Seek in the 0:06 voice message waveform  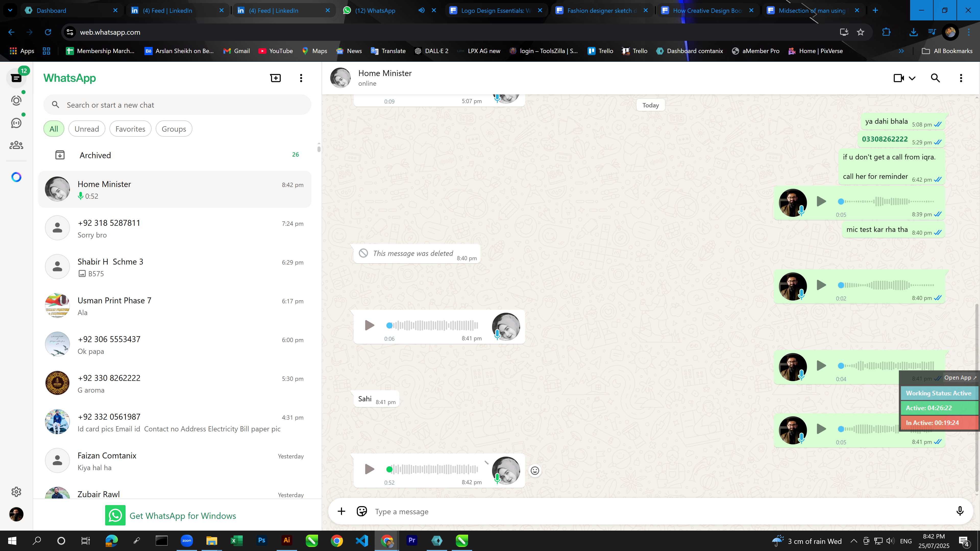click(x=432, y=325)
